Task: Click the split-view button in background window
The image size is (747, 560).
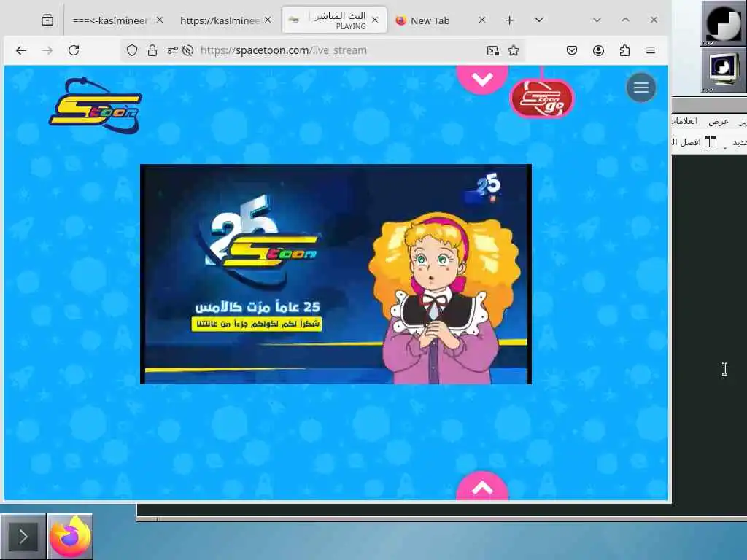Action: (696, 142)
